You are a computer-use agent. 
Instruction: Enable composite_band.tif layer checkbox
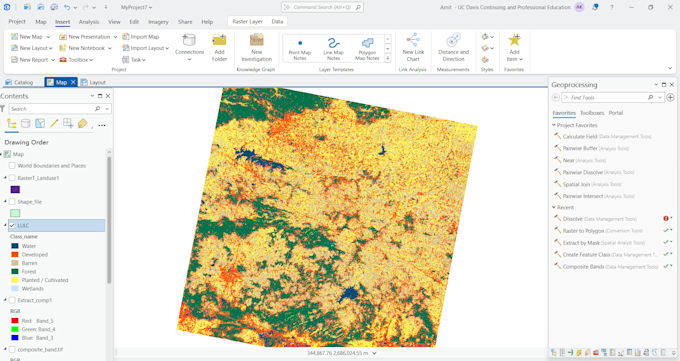12,349
